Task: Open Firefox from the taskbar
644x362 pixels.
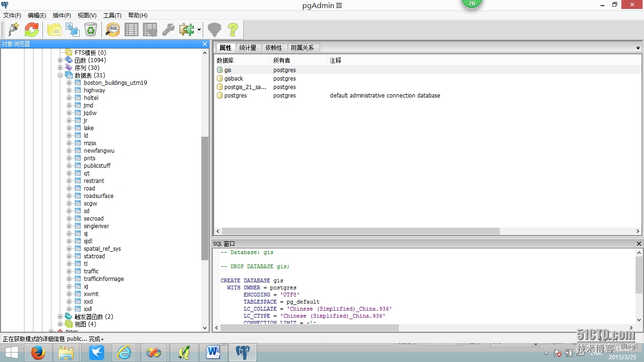Action: click(38, 353)
